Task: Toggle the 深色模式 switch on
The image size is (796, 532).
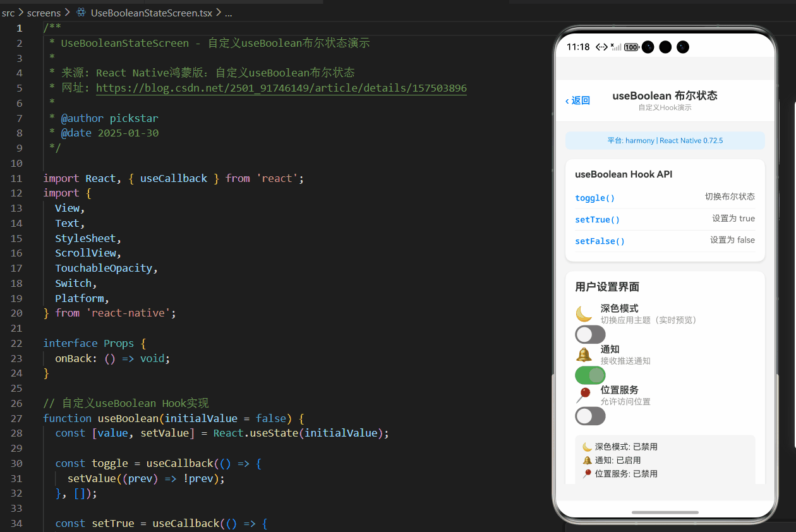Action: [590, 334]
